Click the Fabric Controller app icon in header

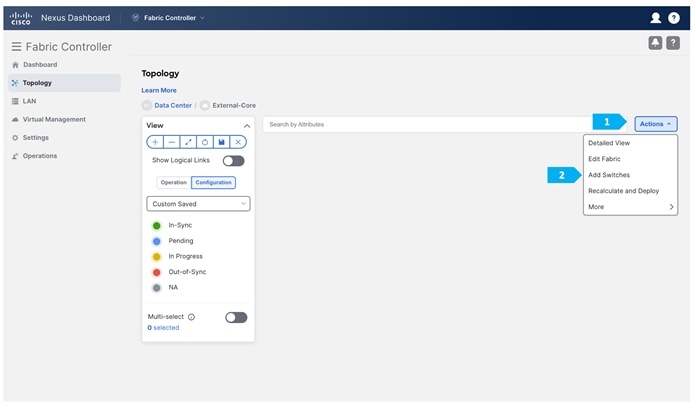click(x=135, y=18)
